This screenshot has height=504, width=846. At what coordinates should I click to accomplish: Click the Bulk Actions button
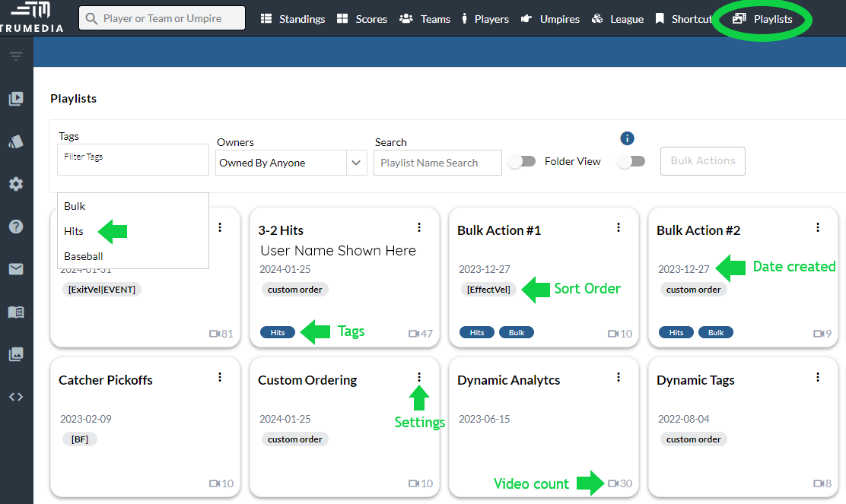click(702, 161)
